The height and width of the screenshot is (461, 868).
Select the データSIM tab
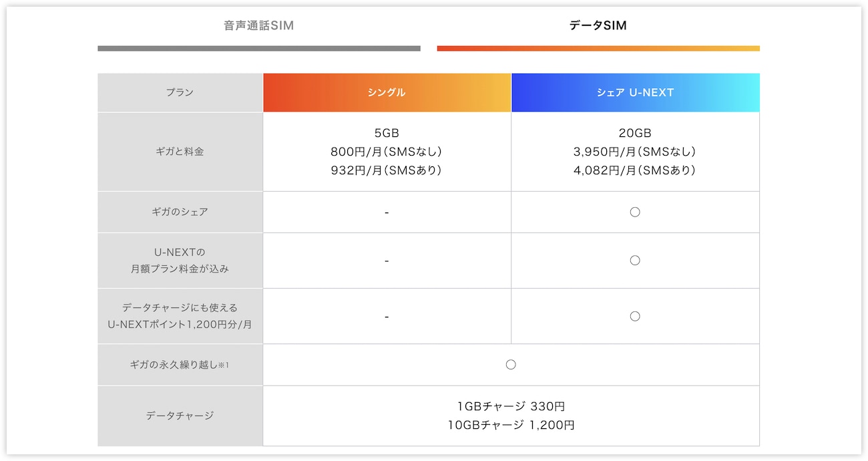[x=598, y=26]
